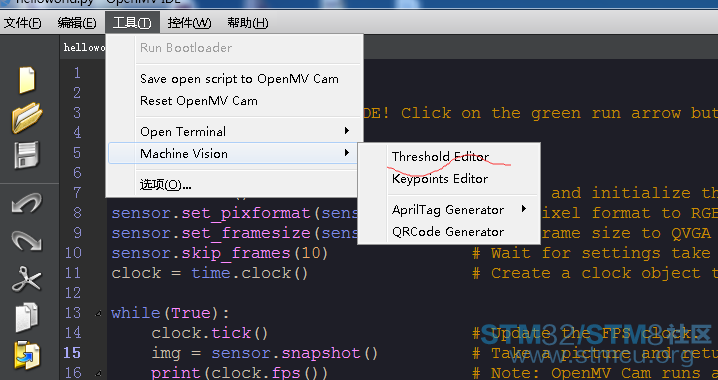Click the '# Create a clock object' comment

click(x=595, y=273)
